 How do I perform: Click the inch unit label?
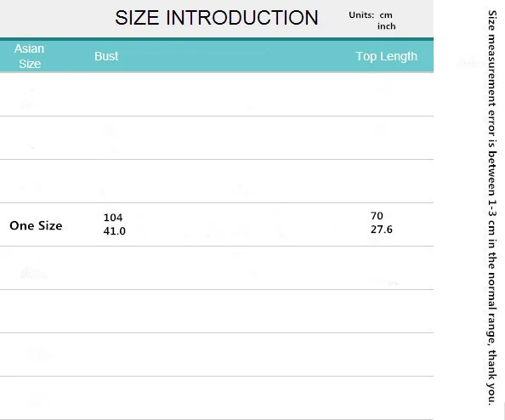coord(387,26)
